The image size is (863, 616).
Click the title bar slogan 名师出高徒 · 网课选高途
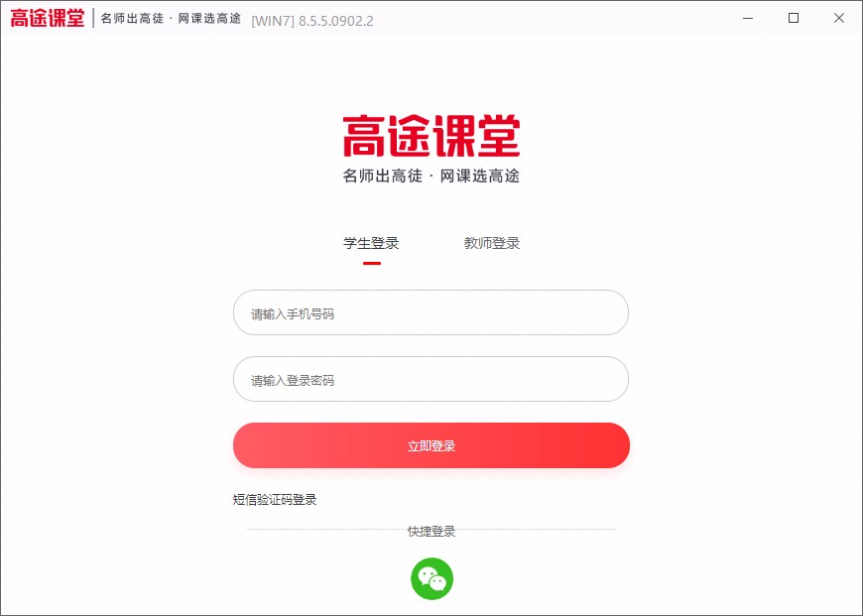[171, 19]
